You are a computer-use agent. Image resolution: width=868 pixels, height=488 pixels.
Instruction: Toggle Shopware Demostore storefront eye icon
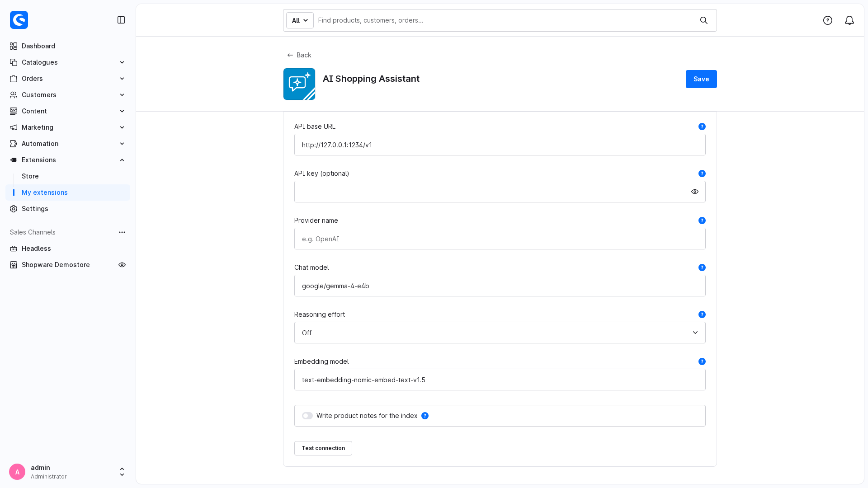(122, 265)
